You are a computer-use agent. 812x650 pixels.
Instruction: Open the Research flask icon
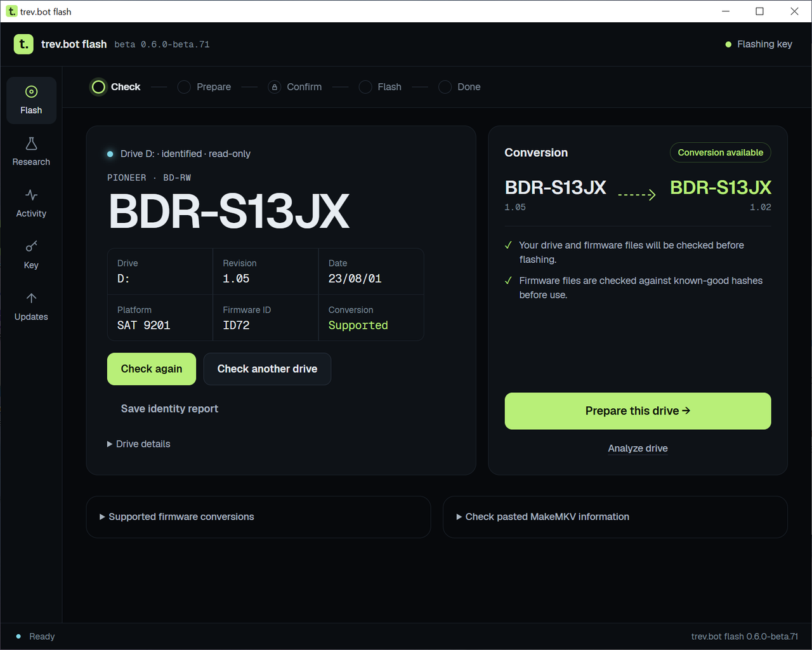pyautogui.click(x=31, y=144)
